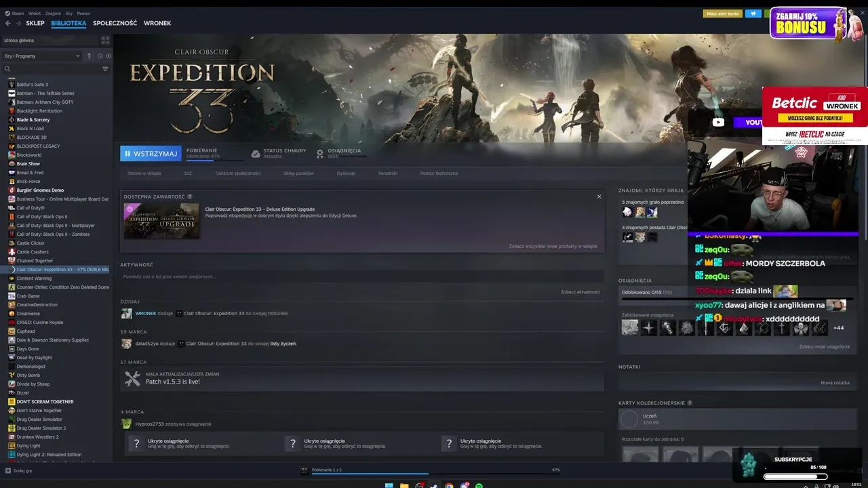Open the DLC link

tap(189, 174)
